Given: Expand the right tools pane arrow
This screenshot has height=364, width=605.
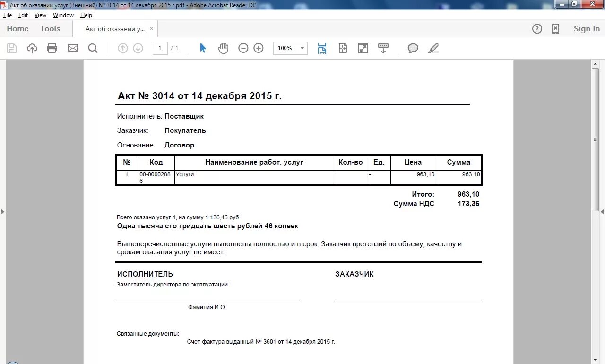Looking at the screenshot, I should pos(603,211).
